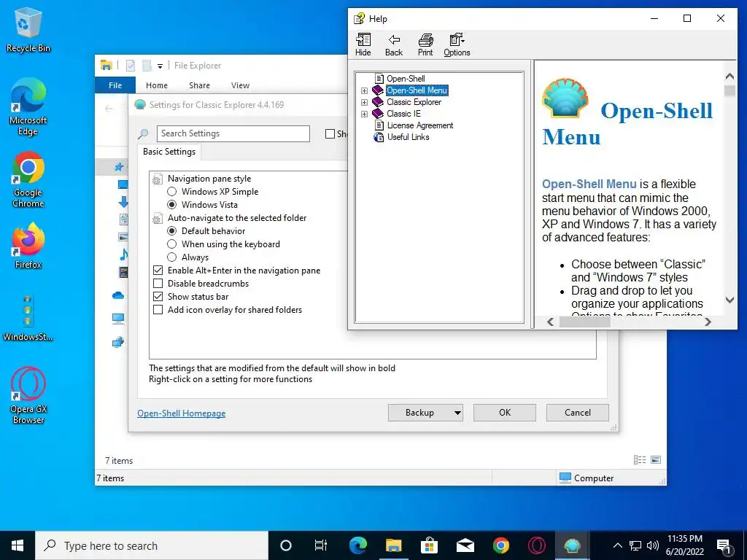Switch File Explorer to large icons view
Viewport: 747px width, 560px height.
(x=656, y=459)
